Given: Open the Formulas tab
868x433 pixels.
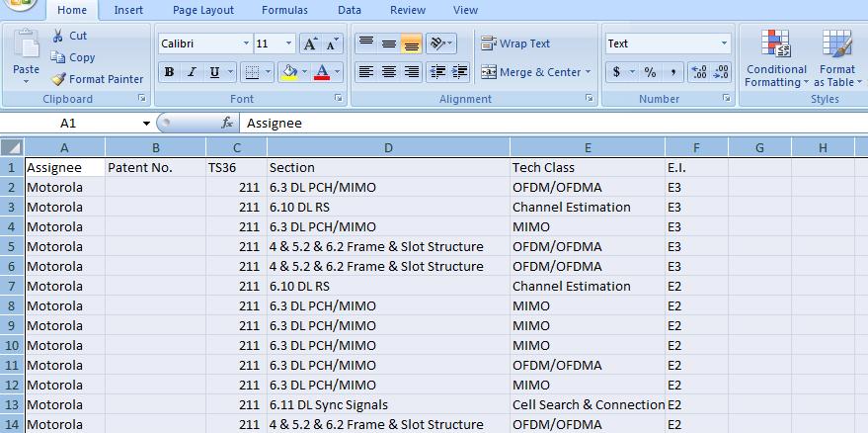Looking at the screenshot, I should coord(285,10).
